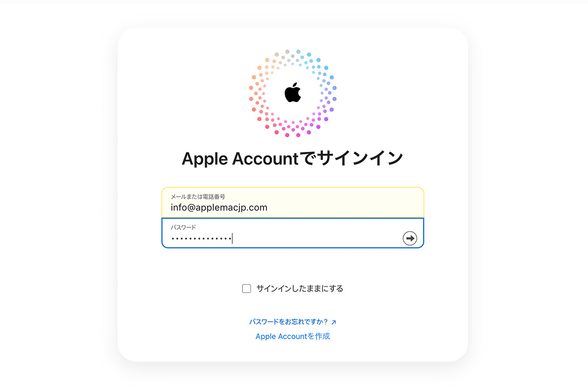Click the masked password dots
Screen dimensions: 588x392
point(201,239)
